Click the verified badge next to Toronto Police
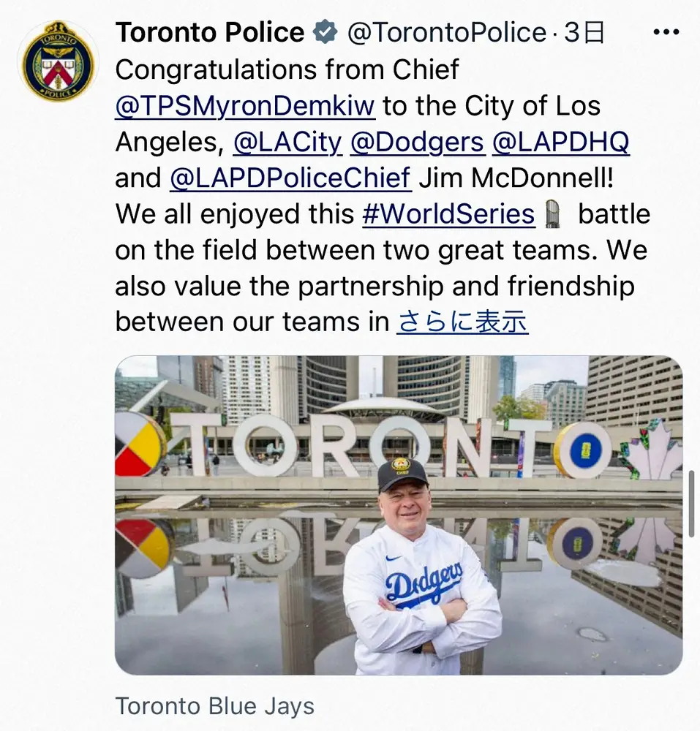Viewport: 700px width, 731px height. (325, 32)
